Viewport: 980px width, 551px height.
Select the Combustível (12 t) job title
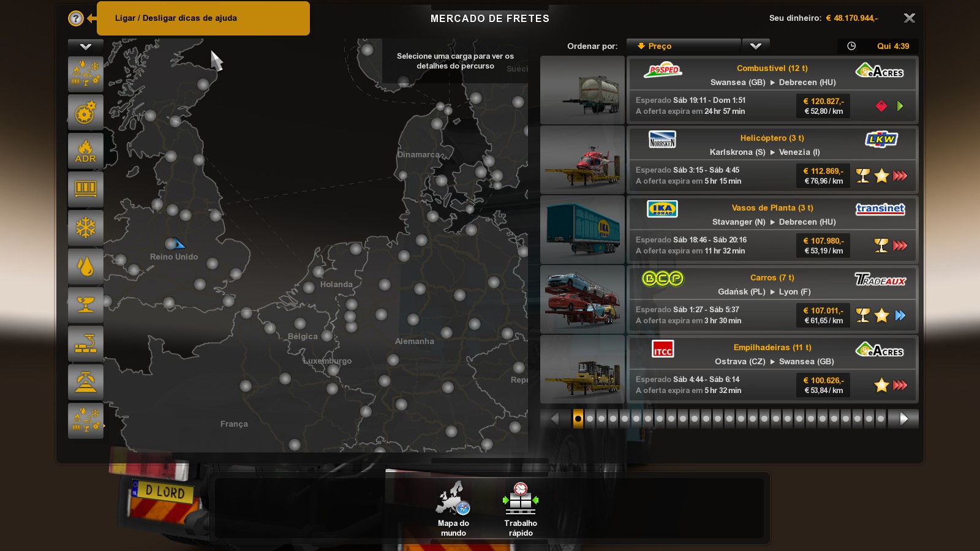pos(772,69)
